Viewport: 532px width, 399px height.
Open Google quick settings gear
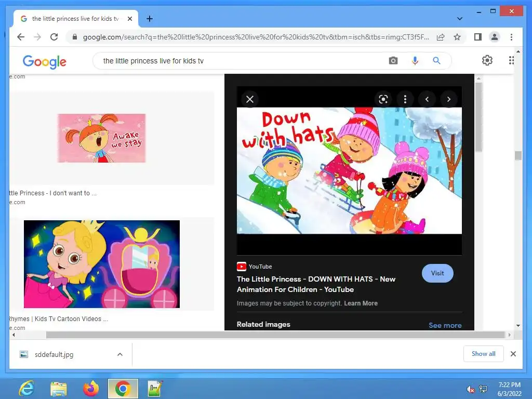[x=487, y=60]
